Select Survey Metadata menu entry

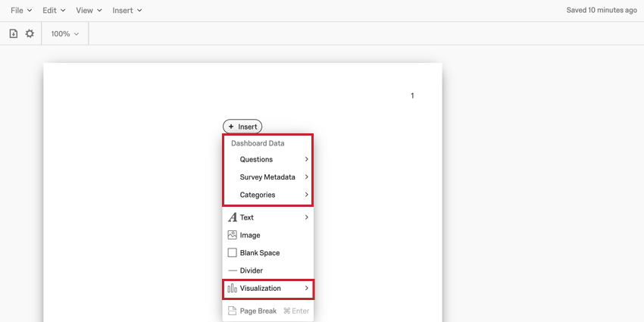click(267, 177)
